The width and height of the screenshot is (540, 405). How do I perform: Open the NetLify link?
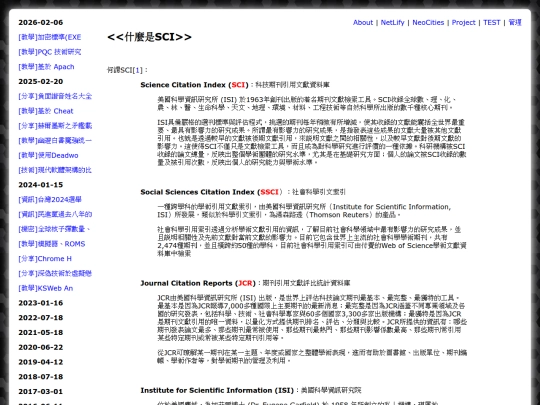pyautogui.click(x=392, y=22)
